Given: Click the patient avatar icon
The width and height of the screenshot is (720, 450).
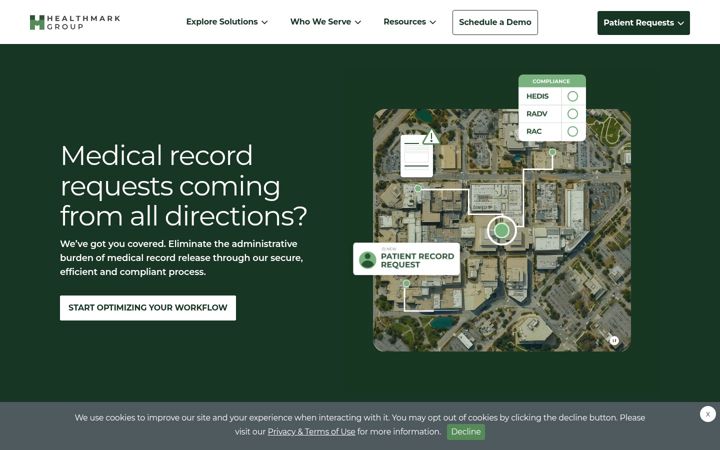Looking at the screenshot, I should tap(367, 260).
